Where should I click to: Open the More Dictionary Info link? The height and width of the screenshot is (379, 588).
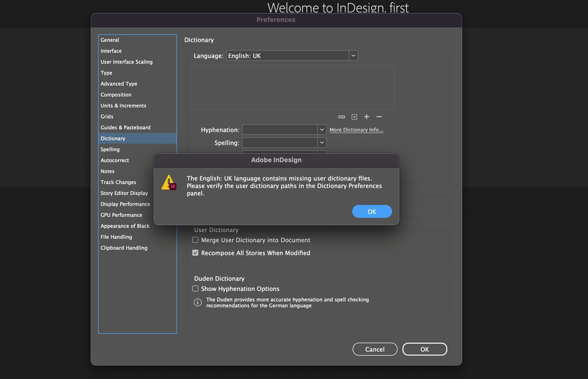356,130
